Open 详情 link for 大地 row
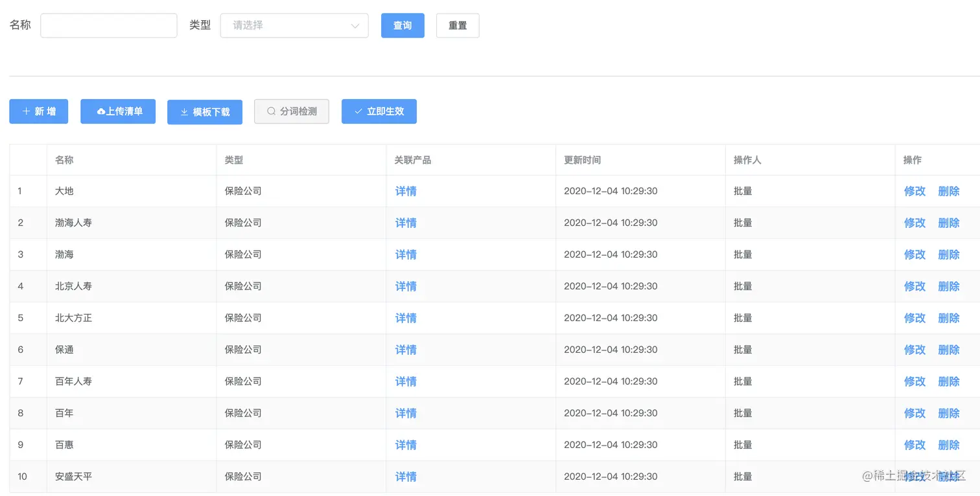This screenshot has width=980, height=496. click(406, 191)
